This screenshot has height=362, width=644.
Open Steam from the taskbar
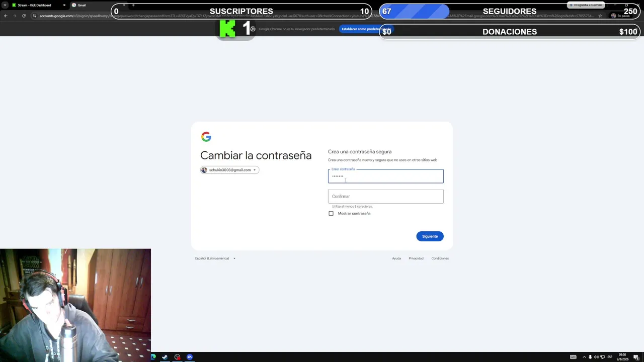165,357
